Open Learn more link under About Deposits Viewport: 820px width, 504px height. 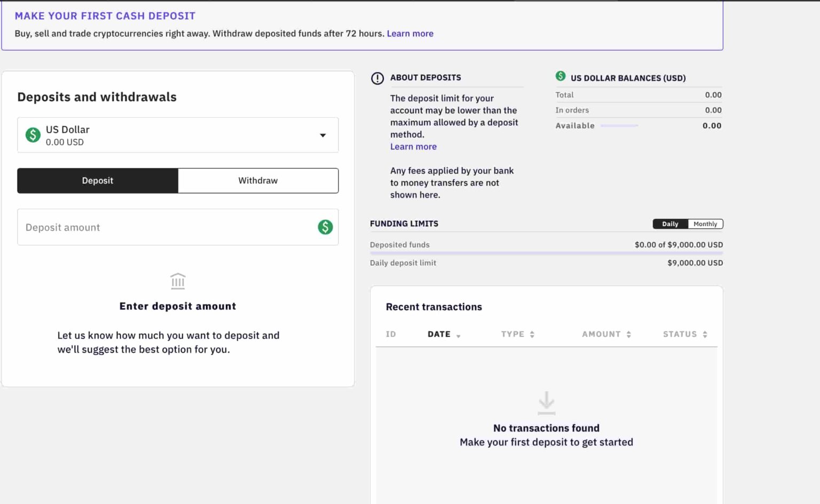[x=413, y=147]
